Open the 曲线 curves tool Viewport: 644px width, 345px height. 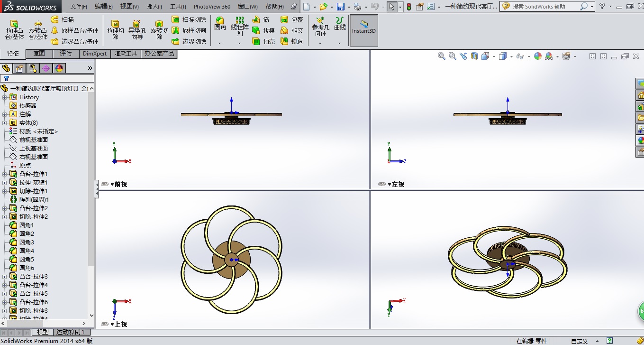[340, 24]
